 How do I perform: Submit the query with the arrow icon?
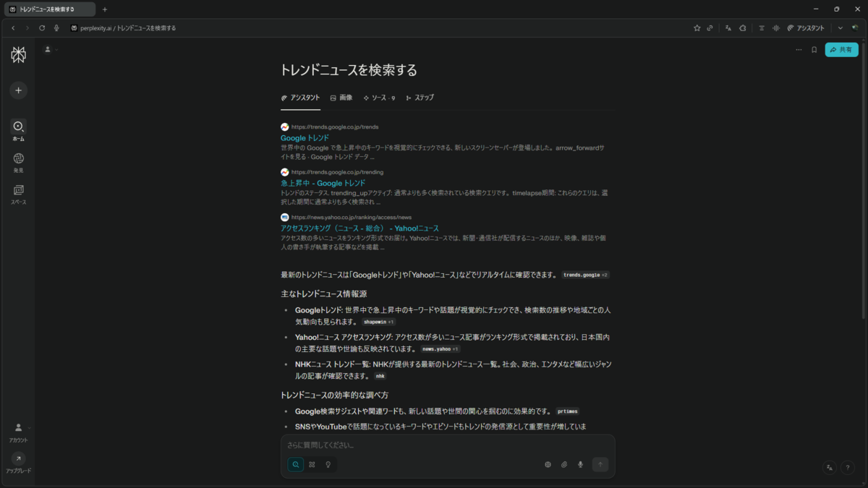[x=600, y=464]
